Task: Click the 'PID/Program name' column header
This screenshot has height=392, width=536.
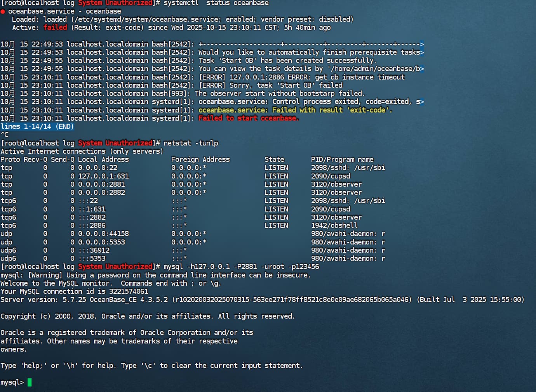Action: tap(342, 160)
